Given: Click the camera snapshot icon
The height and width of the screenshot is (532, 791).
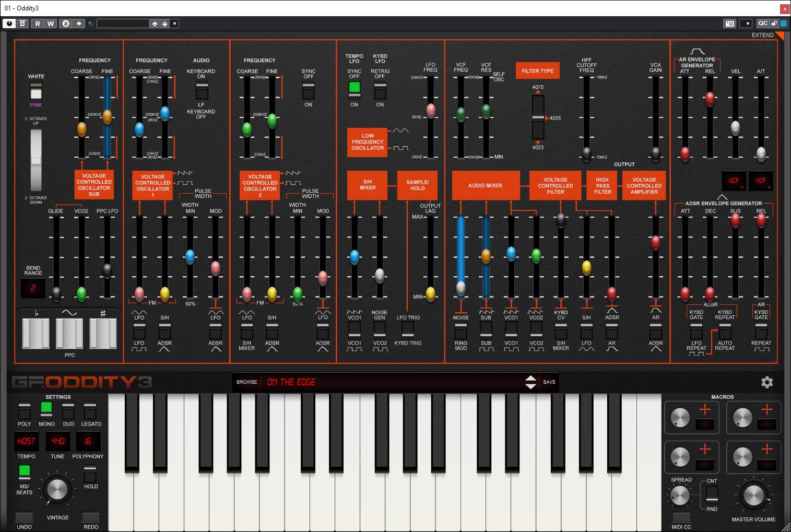Looking at the screenshot, I should click(x=729, y=23).
